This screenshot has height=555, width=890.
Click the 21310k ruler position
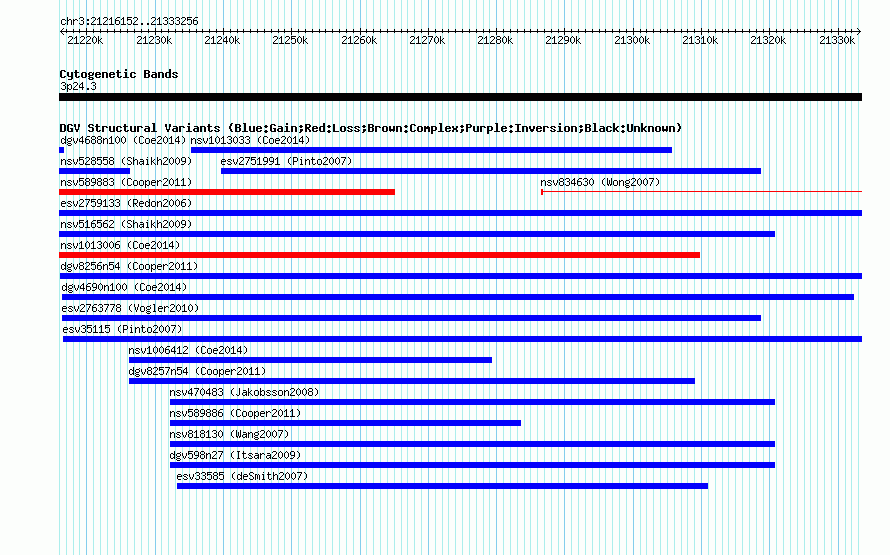[700, 40]
